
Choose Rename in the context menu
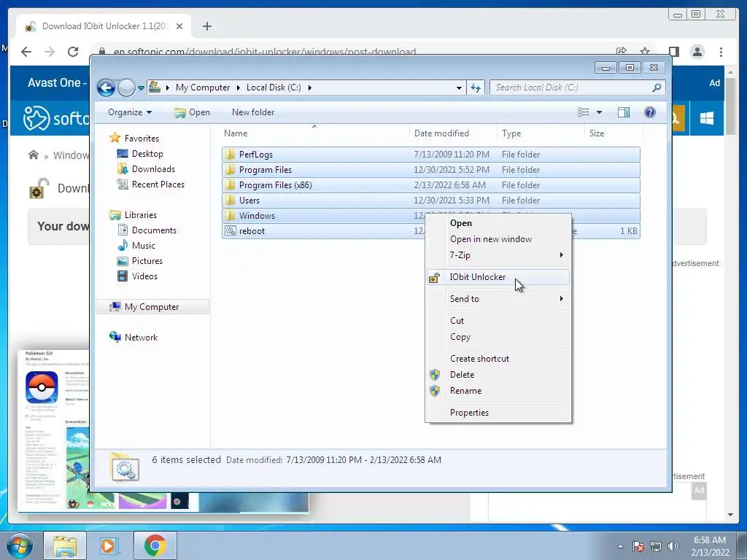click(498, 391)
